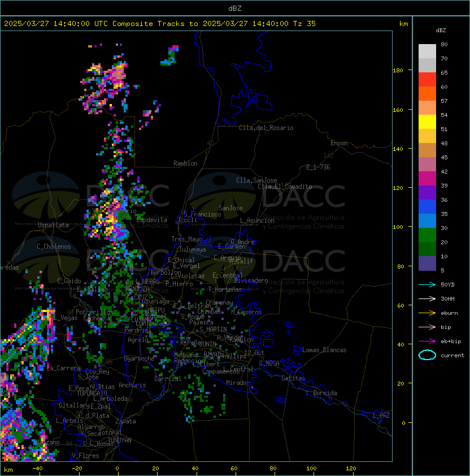
Task: Click the Agrelo place label
Action: (138, 340)
